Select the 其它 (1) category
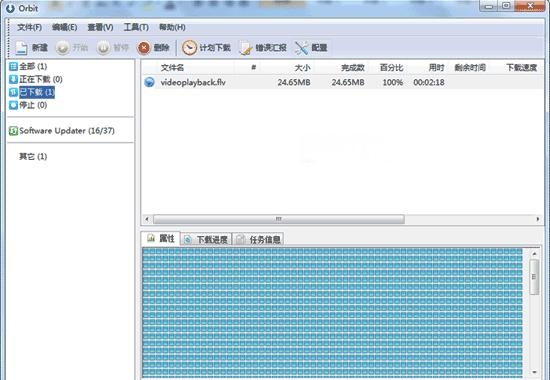The image size is (550, 380). pos(33,156)
